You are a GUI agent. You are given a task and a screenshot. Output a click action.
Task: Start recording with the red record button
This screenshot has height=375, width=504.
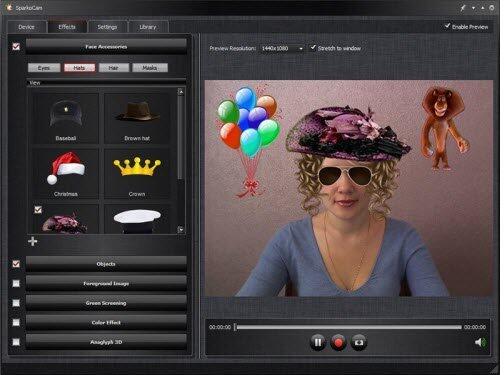[x=338, y=342]
